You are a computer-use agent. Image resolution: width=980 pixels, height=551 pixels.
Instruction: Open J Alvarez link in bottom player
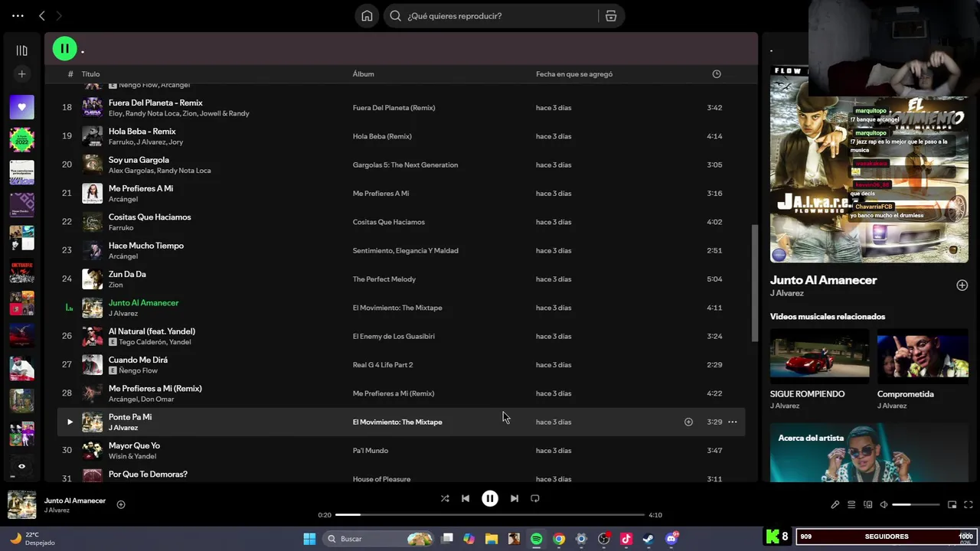point(57,510)
